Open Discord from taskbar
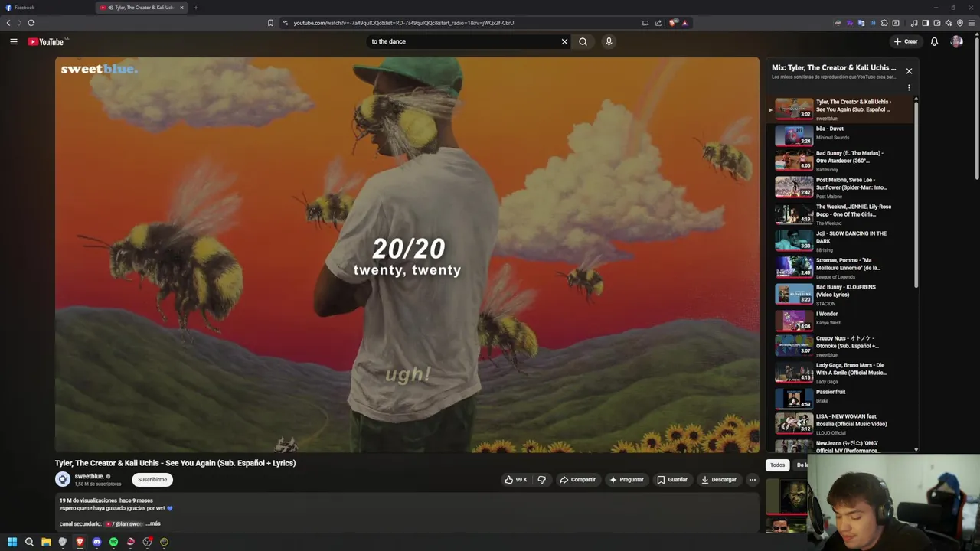The width and height of the screenshot is (980, 551). 96,542
